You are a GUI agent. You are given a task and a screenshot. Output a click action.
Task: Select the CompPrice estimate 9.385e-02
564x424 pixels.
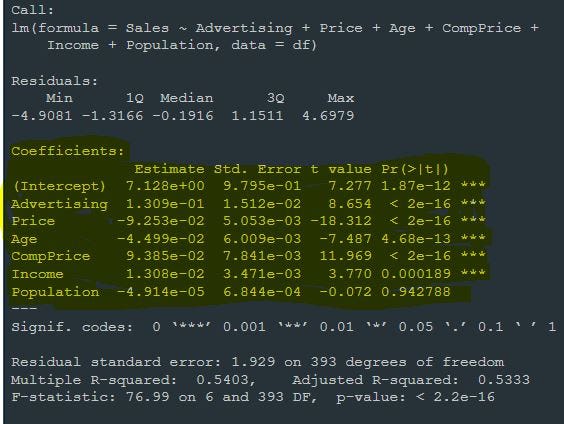click(165, 256)
